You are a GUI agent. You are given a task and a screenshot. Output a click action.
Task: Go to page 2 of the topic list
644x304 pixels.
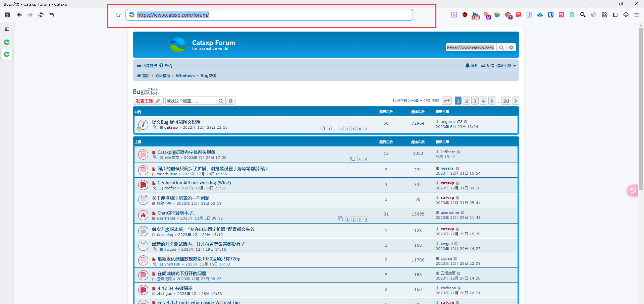tap(467, 101)
